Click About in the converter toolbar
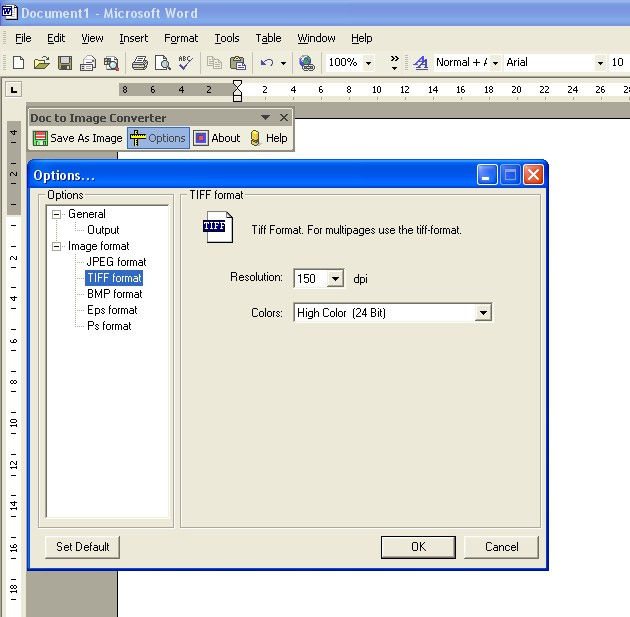The image size is (630, 617). 217,138
